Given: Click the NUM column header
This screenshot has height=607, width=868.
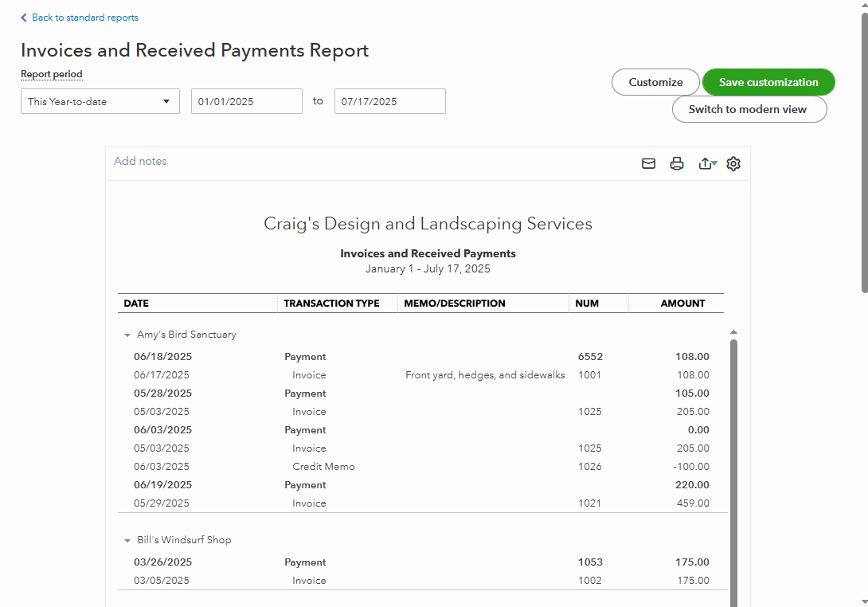Looking at the screenshot, I should (587, 303).
